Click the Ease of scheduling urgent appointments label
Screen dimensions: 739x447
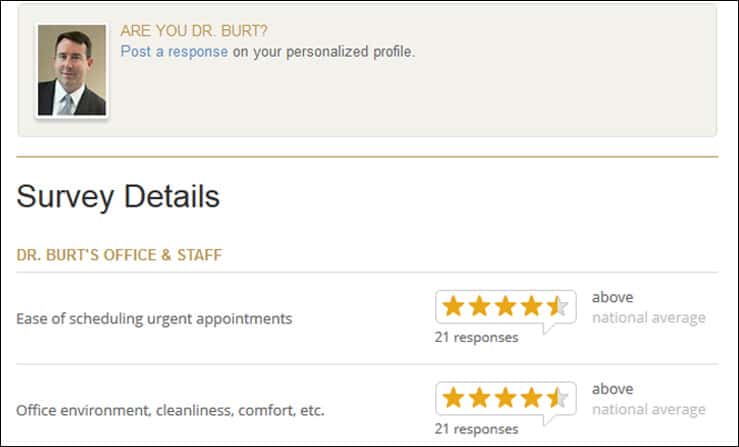click(x=154, y=319)
